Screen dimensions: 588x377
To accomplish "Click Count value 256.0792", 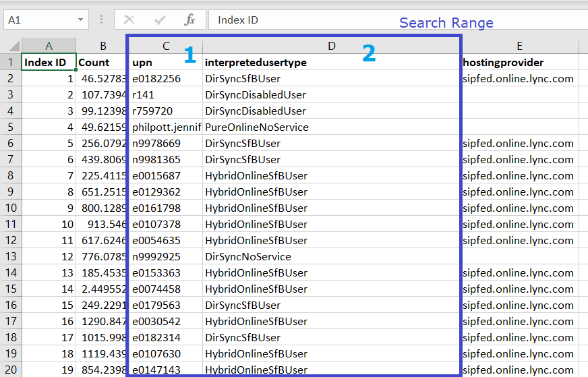I will click(x=103, y=143).
